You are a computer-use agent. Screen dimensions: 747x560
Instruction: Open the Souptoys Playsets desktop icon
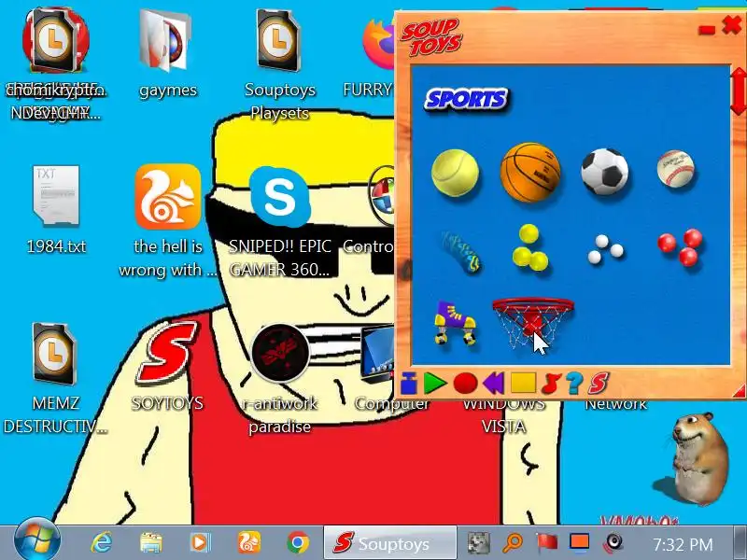pos(279,64)
